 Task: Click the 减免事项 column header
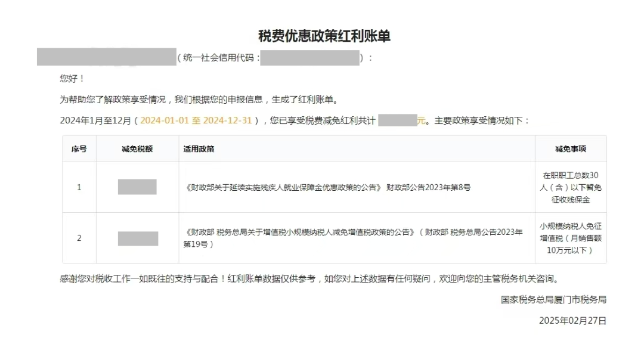point(571,149)
